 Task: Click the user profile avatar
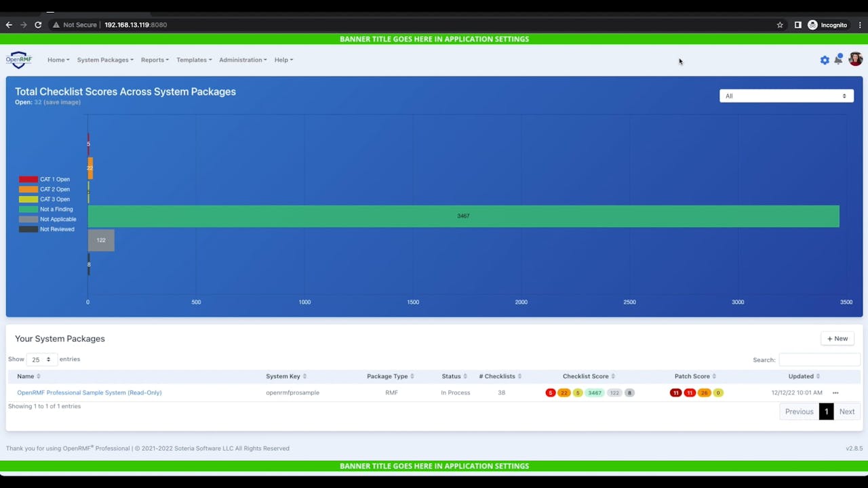[x=854, y=60]
